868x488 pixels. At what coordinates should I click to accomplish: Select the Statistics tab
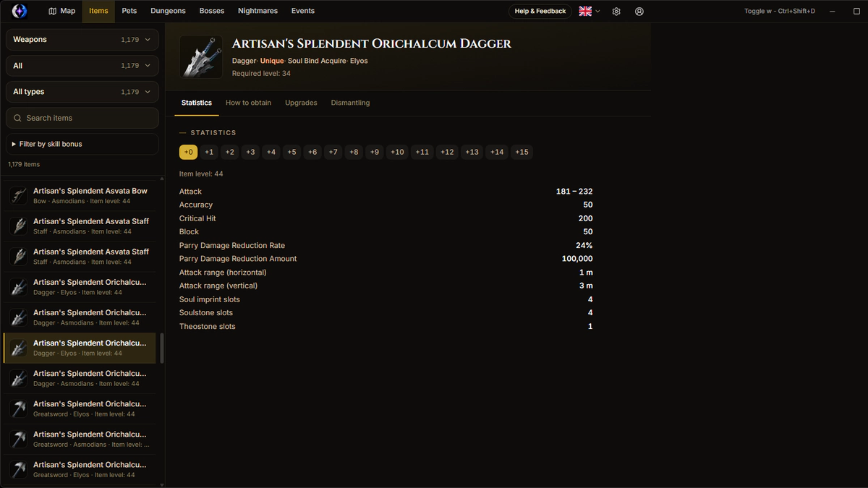click(197, 103)
